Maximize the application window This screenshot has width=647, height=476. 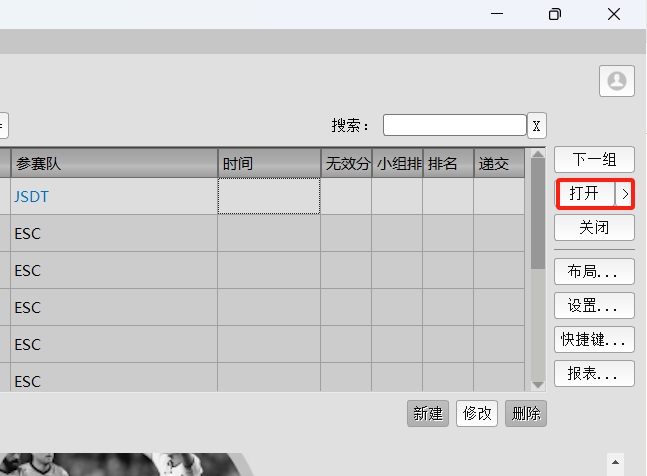555,14
